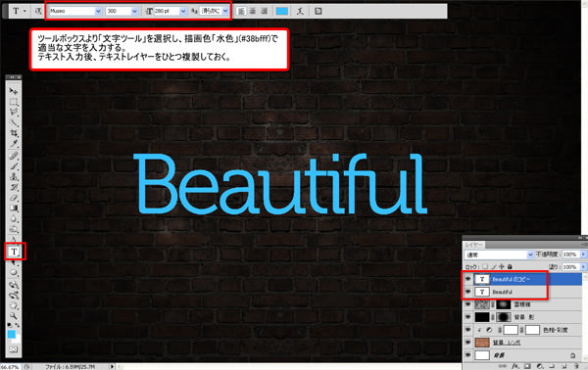Hide the 背景 影 layer
The width and height of the screenshot is (588, 370).
coord(467,317)
